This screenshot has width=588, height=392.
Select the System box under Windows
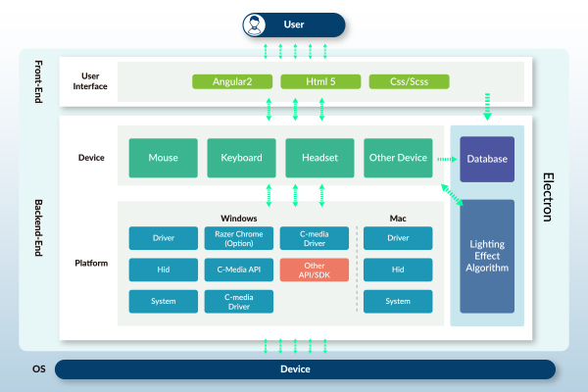coord(164,301)
